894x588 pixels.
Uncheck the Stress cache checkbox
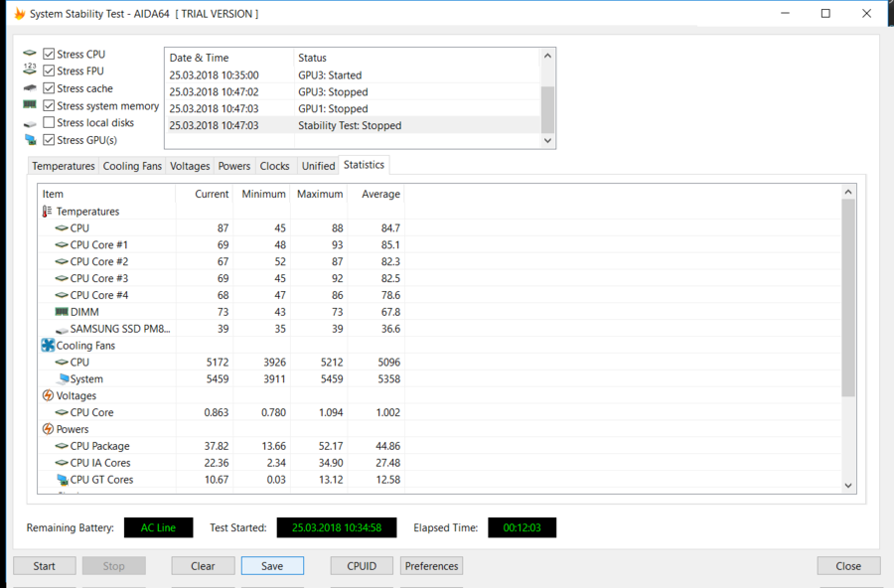(x=49, y=87)
